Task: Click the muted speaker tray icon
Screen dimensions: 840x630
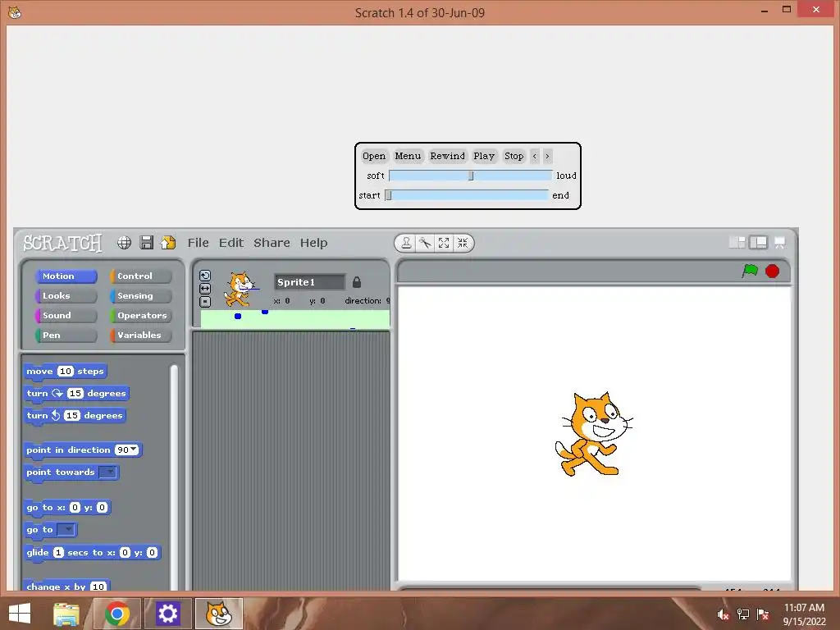Action: pyautogui.click(x=724, y=614)
